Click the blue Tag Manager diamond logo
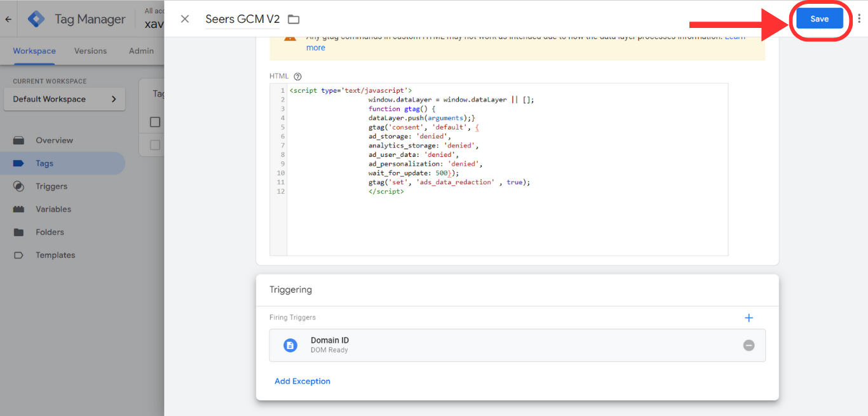 (x=36, y=19)
